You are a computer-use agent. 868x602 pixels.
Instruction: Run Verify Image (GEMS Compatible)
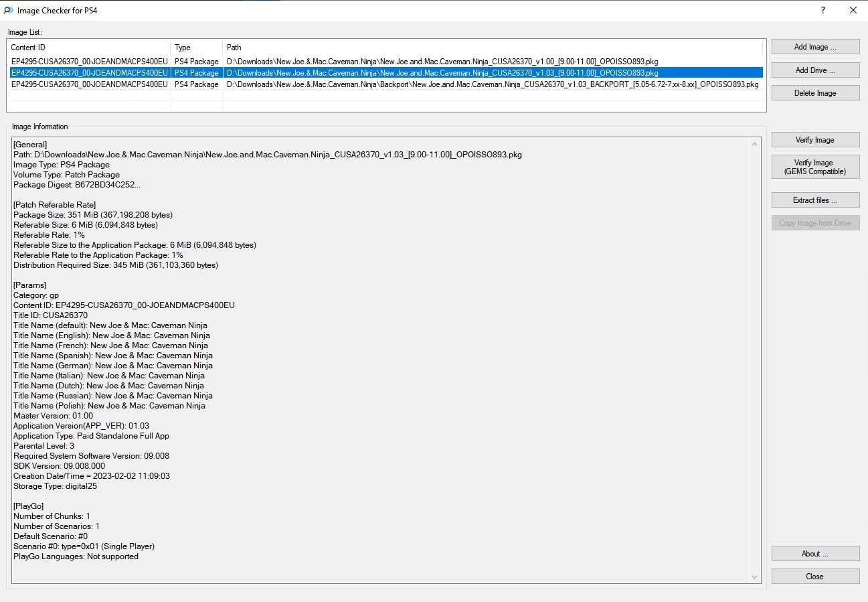(x=815, y=167)
